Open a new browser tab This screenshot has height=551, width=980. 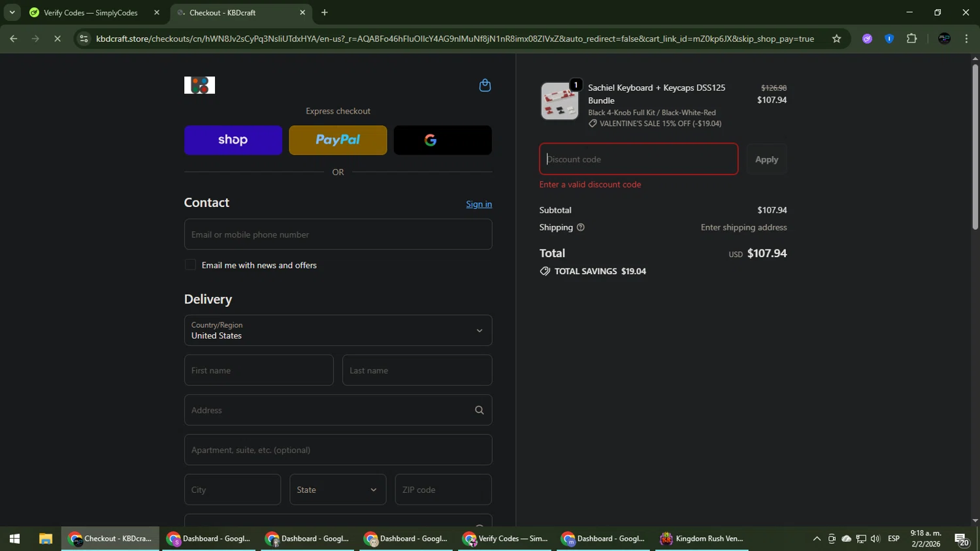[324, 12]
